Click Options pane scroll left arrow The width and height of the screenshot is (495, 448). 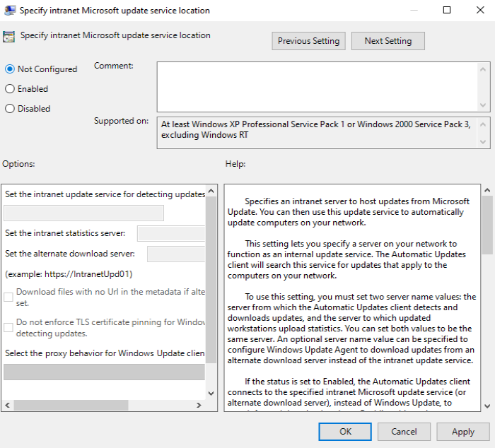pos(8,406)
